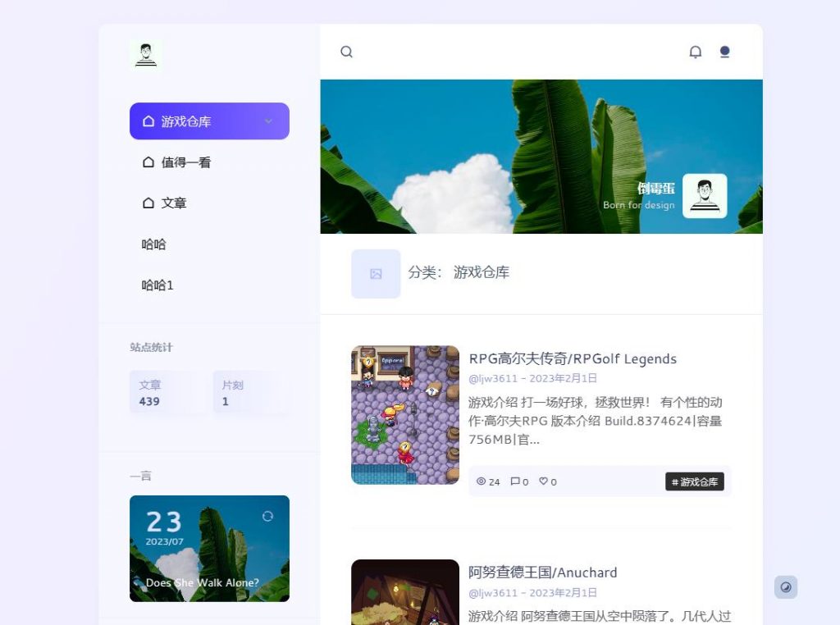Click the 站点统计 section heading
This screenshot has height=625, width=840.
point(151,347)
